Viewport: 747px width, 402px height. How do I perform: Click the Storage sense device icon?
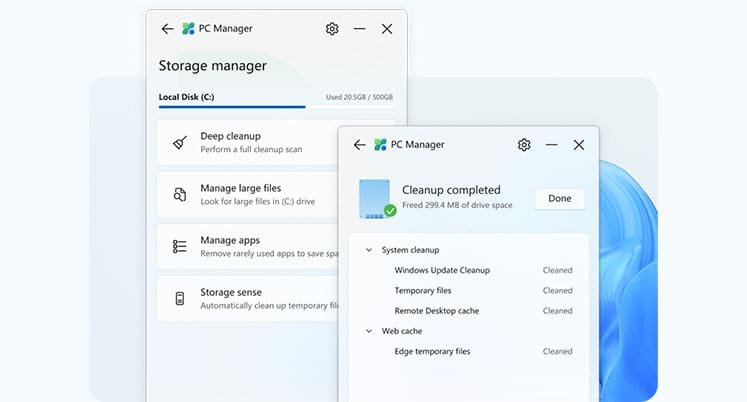[x=180, y=298]
